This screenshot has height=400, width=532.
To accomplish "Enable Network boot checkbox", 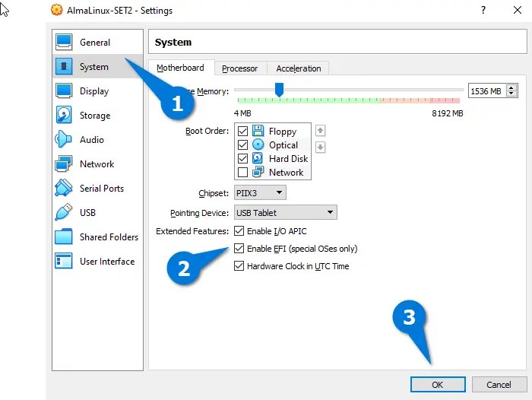I will (x=242, y=173).
